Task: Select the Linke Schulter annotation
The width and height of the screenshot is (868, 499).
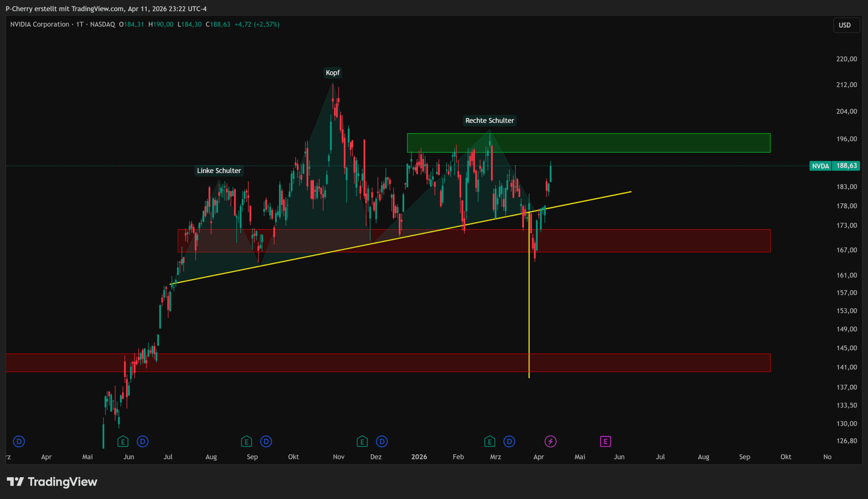Action: click(x=219, y=171)
